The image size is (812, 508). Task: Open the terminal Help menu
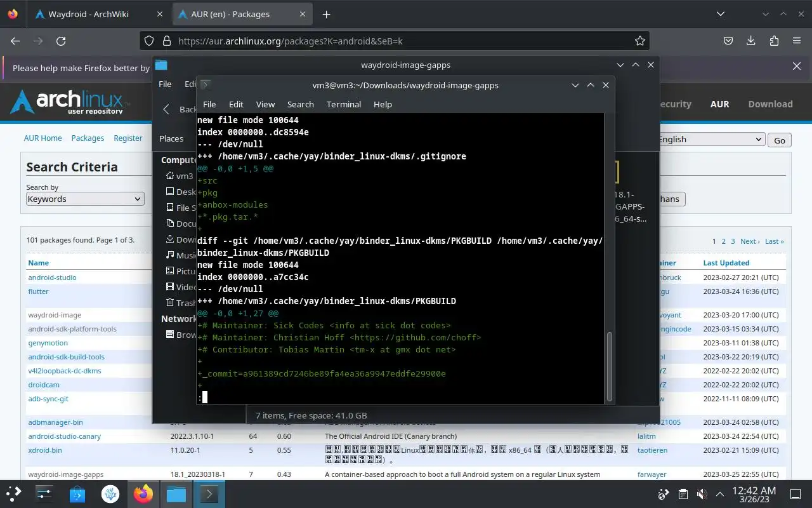coord(383,104)
